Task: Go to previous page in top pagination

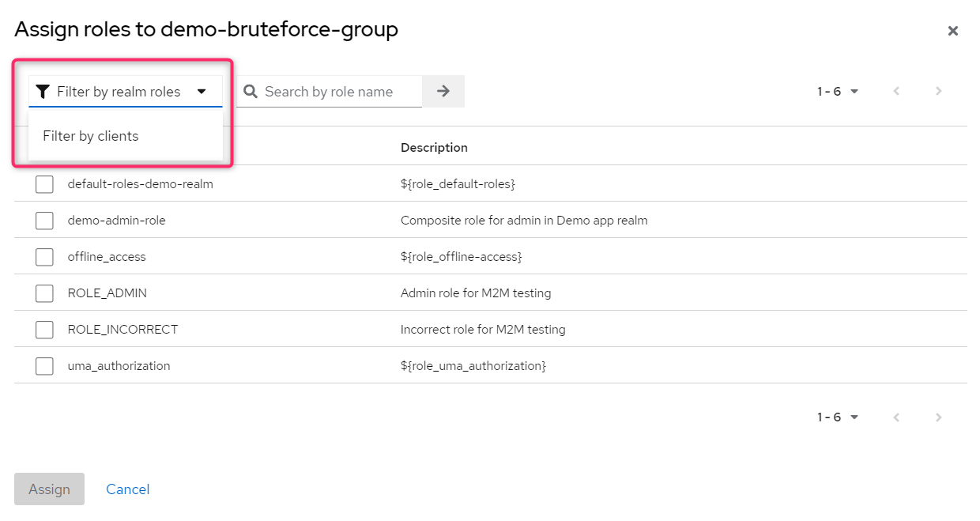Action: click(896, 92)
